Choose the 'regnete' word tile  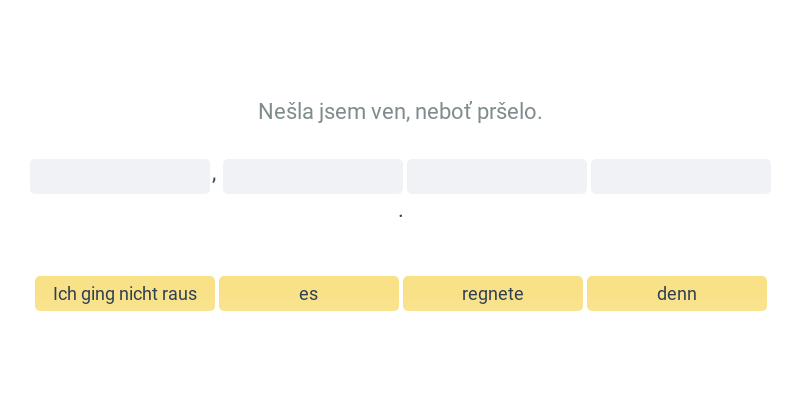[x=493, y=294]
